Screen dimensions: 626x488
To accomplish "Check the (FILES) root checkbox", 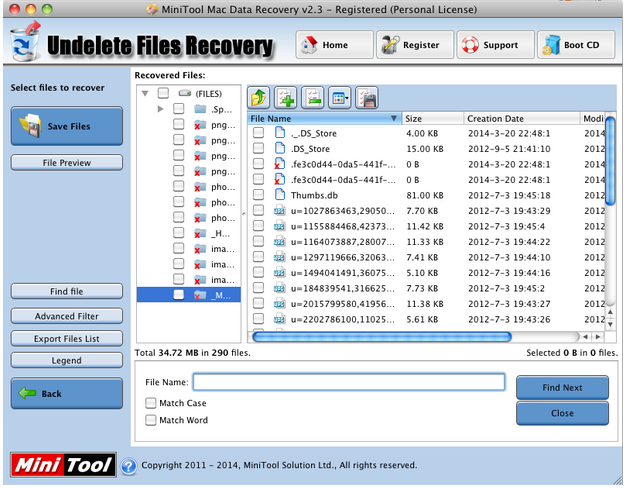I will click(163, 93).
